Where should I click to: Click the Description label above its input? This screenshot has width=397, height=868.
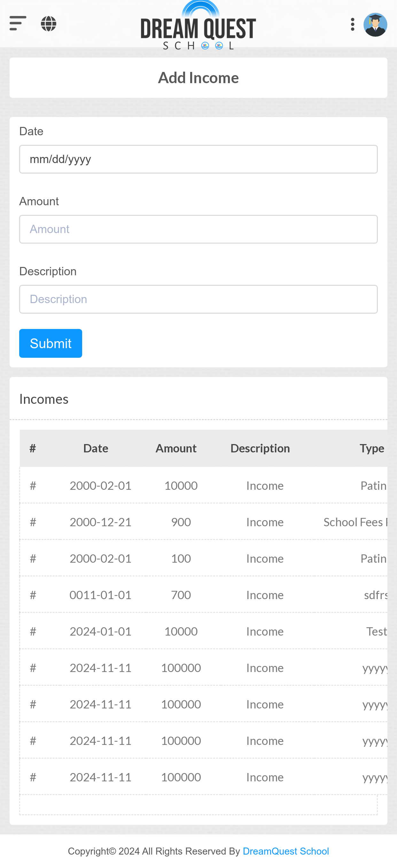(x=48, y=271)
